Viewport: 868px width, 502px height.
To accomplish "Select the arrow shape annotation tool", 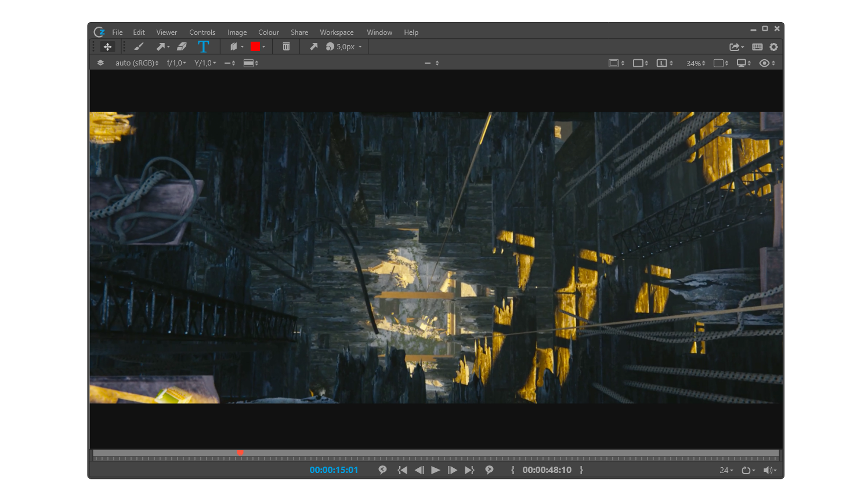I will coord(162,47).
